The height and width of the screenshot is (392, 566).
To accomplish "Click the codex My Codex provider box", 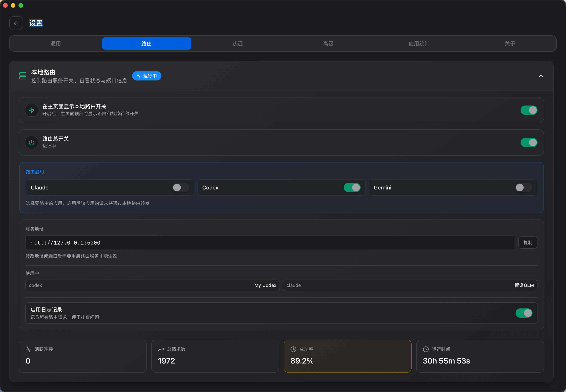I will (152, 285).
